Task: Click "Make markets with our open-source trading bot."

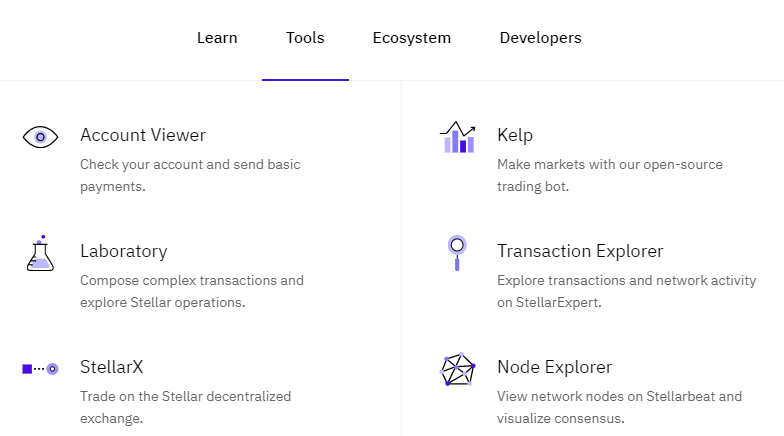Action: pyautogui.click(x=610, y=176)
